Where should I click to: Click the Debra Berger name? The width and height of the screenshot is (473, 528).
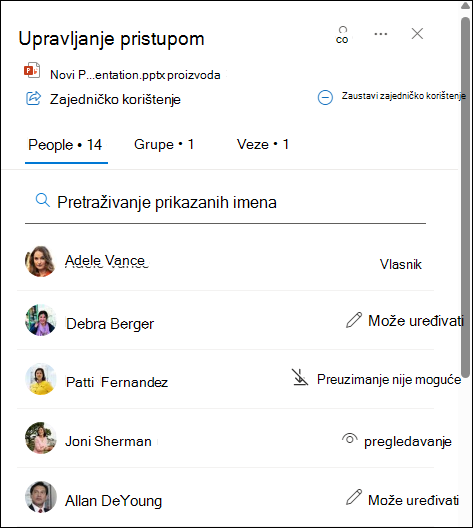tap(110, 324)
